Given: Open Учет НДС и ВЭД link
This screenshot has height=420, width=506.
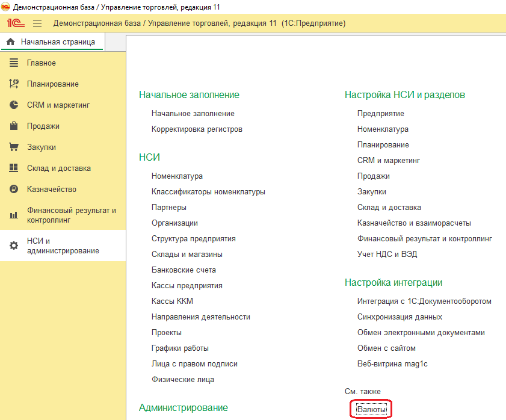Looking at the screenshot, I should [x=387, y=255].
